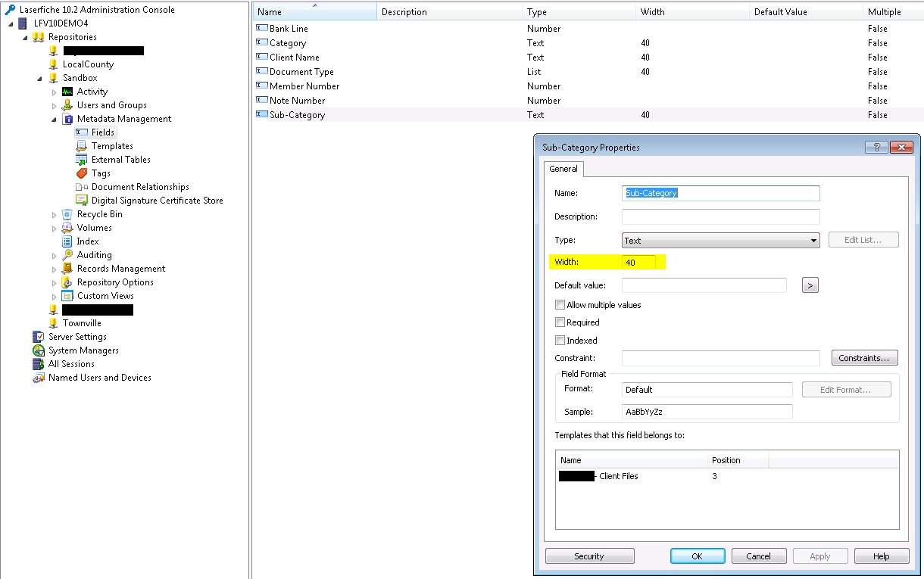Sort fields list by Description column header
Viewport: 924px width, 579px height.
[449, 11]
